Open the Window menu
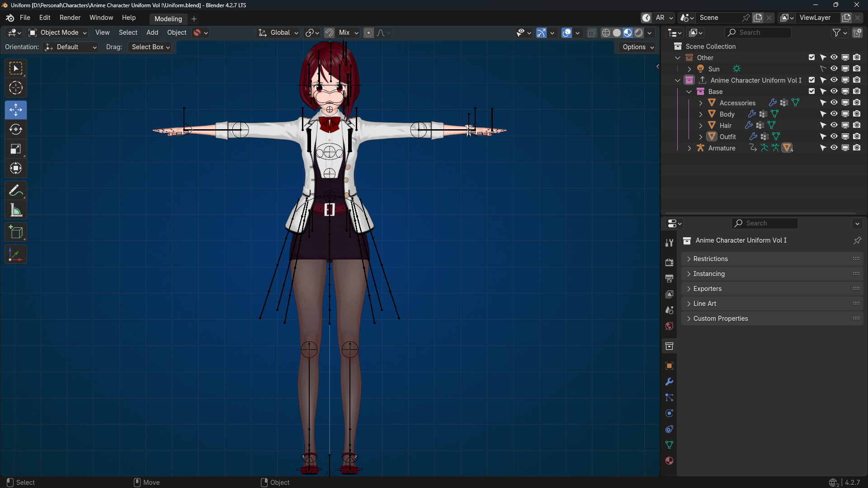Screen dimensions: 868x488 (x=101, y=18)
